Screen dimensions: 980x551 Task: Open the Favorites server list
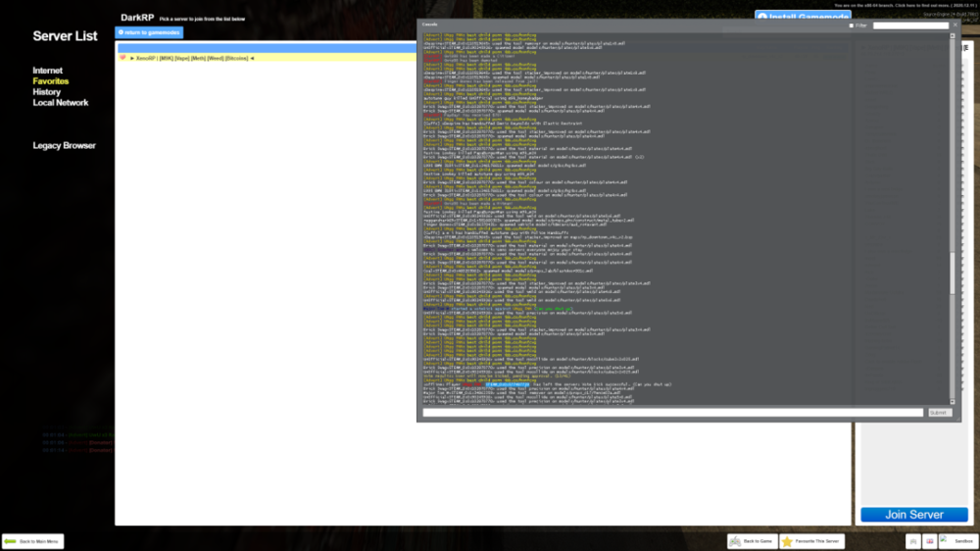click(x=51, y=81)
